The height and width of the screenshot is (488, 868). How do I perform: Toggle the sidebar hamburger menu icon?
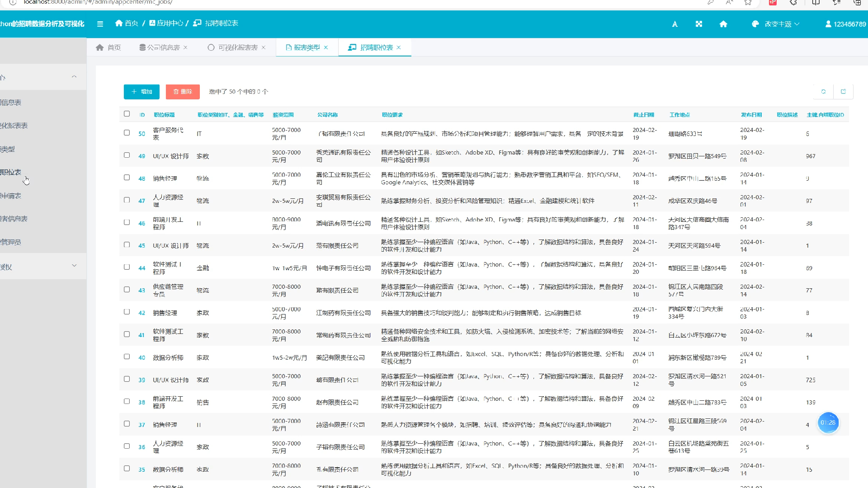[x=100, y=24]
